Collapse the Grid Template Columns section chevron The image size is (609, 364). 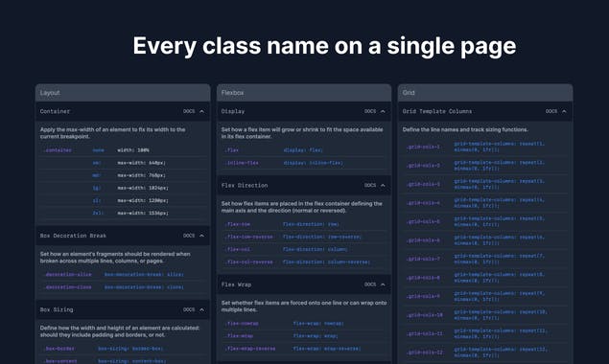564,111
